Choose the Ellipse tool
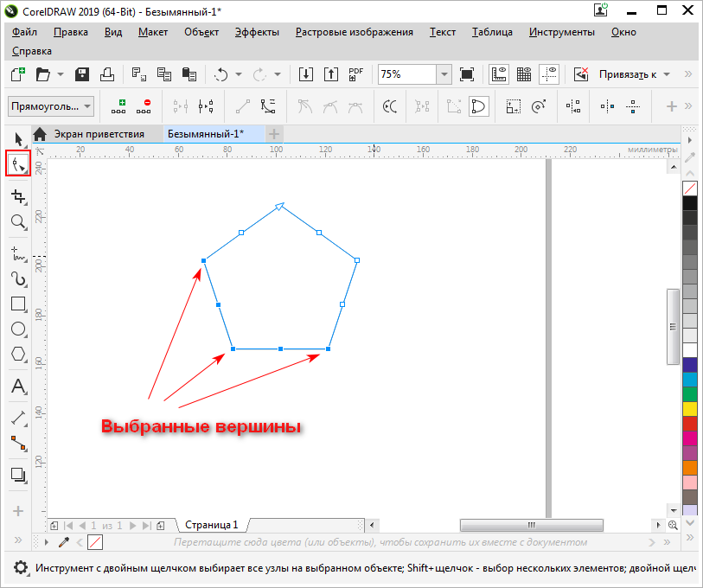This screenshot has height=588, width=703. pyautogui.click(x=17, y=329)
